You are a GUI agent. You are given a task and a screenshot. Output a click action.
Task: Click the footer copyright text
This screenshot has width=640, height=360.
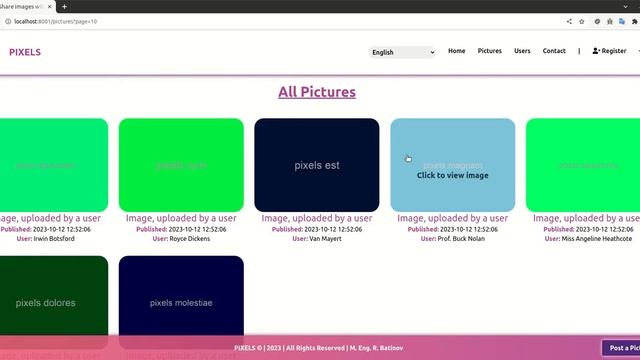coord(318,348)
